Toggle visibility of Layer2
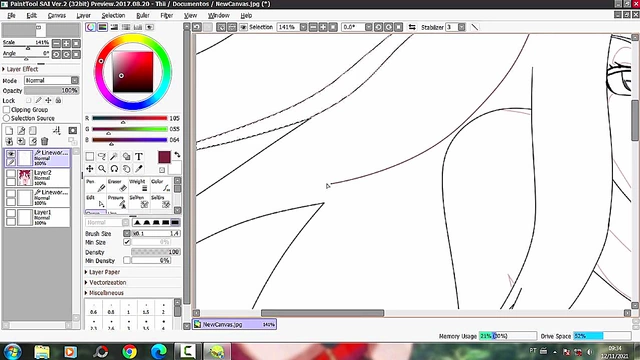The image size is (640, 360). (x=11, y=174)
